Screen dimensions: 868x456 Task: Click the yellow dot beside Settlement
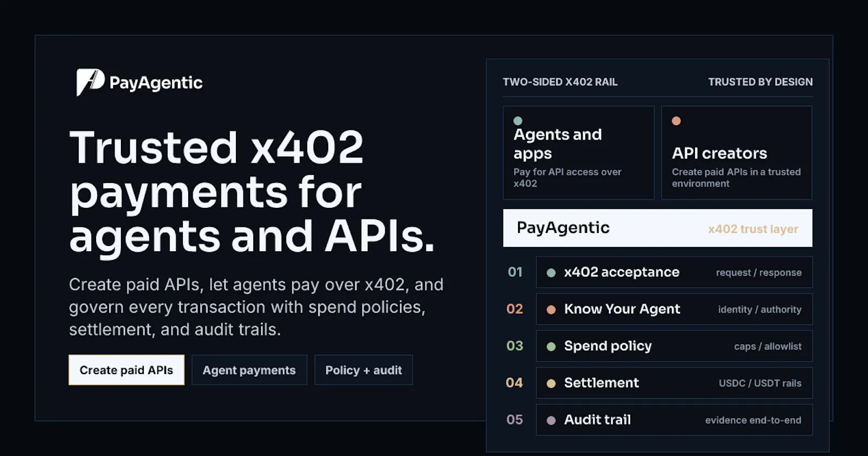tap(551, 383)
